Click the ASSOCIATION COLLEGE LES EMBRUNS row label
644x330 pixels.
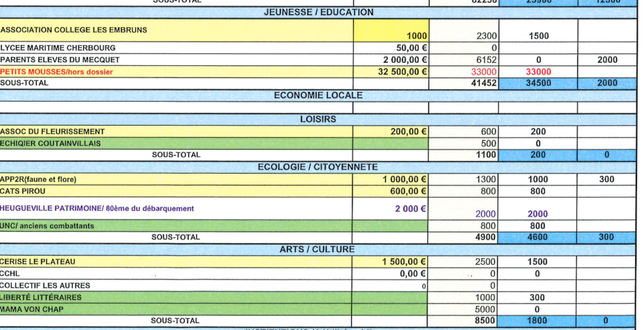(x=74, y=30)
